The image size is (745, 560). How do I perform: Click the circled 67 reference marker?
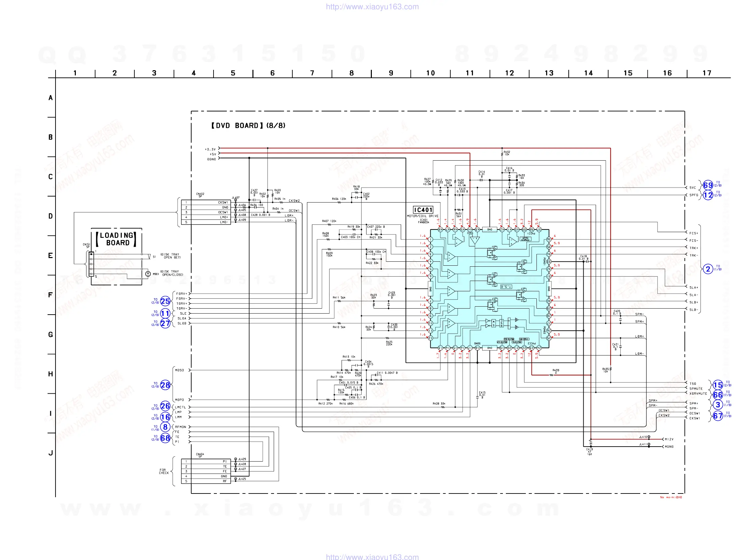click(718, 416)
